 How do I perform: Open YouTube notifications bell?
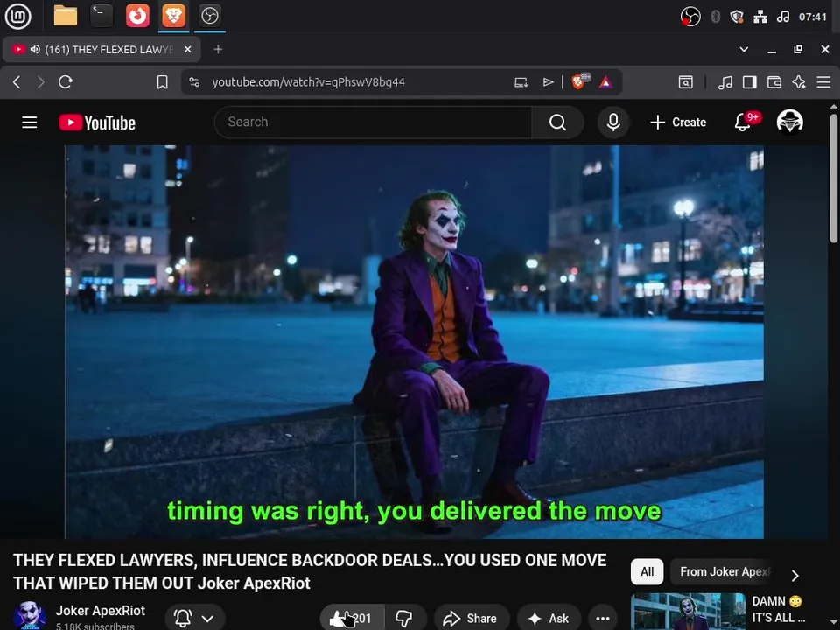click(743, 122)
